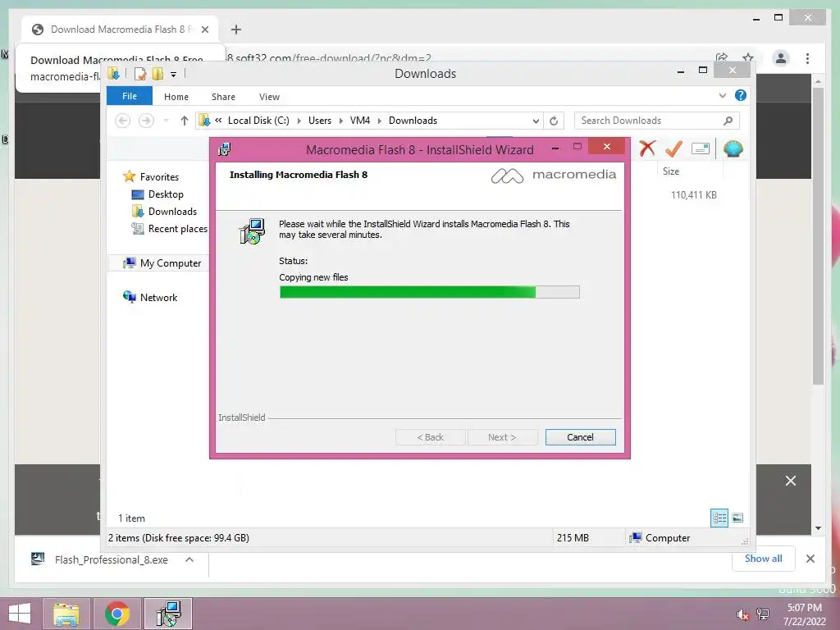Select Downloads in the navigation pane
This screenshot has height=630, width=840.
tap(172, 212)
